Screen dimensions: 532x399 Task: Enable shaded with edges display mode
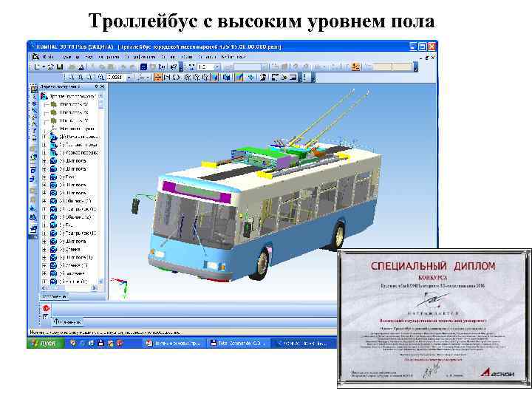[226, 78]
